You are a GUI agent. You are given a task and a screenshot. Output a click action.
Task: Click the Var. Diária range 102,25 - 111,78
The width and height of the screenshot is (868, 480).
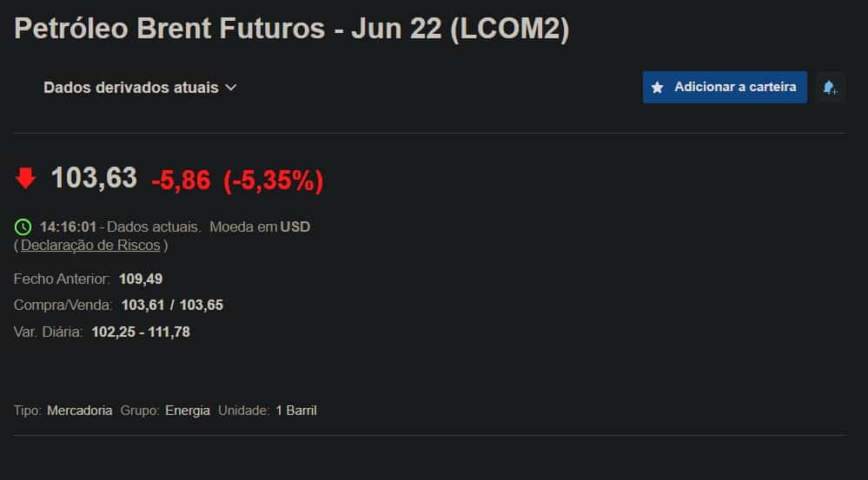point(140,332)
